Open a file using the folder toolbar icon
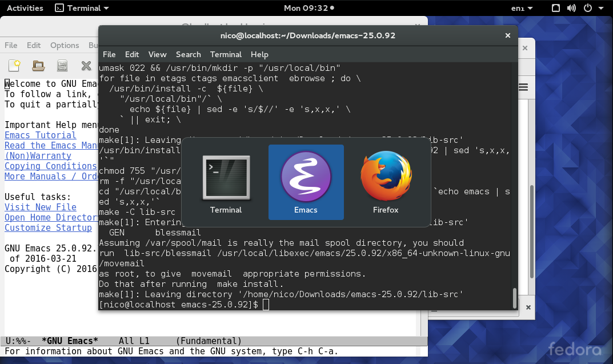Screen dimensions: 613x364 coord(38,66)
